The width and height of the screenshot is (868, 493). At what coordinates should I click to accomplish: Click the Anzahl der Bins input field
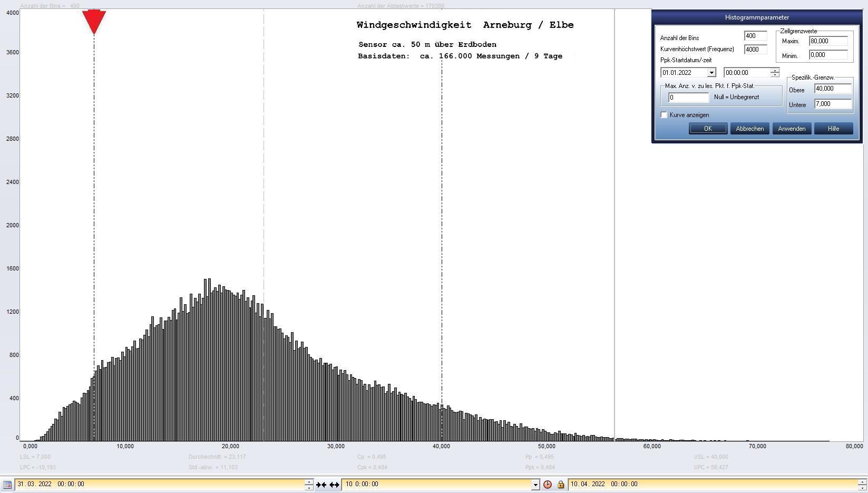point(755,36)
